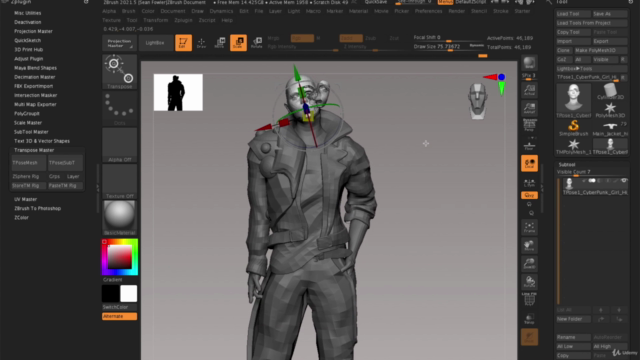Select the TMPolyMesh_1 tool
The height and width of the screenshot is (360, 640).
click(x=573, y=146)
